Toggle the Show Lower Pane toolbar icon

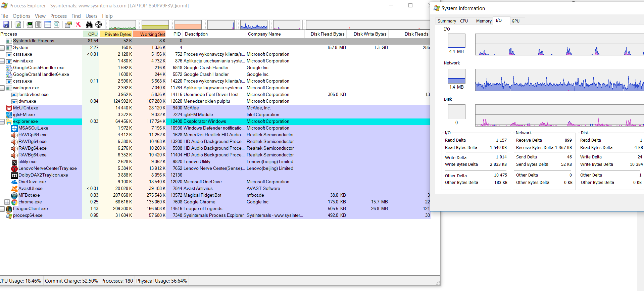[48, 25]
